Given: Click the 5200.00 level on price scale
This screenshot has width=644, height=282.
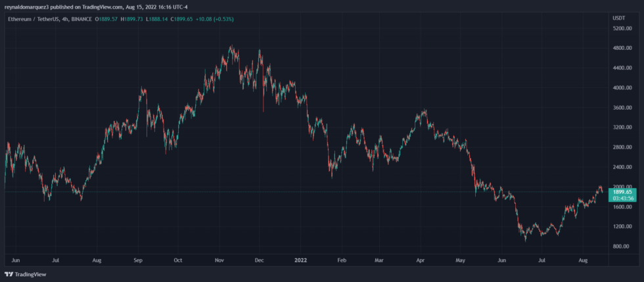Looking at the screenshot, I should coord(620,29).
